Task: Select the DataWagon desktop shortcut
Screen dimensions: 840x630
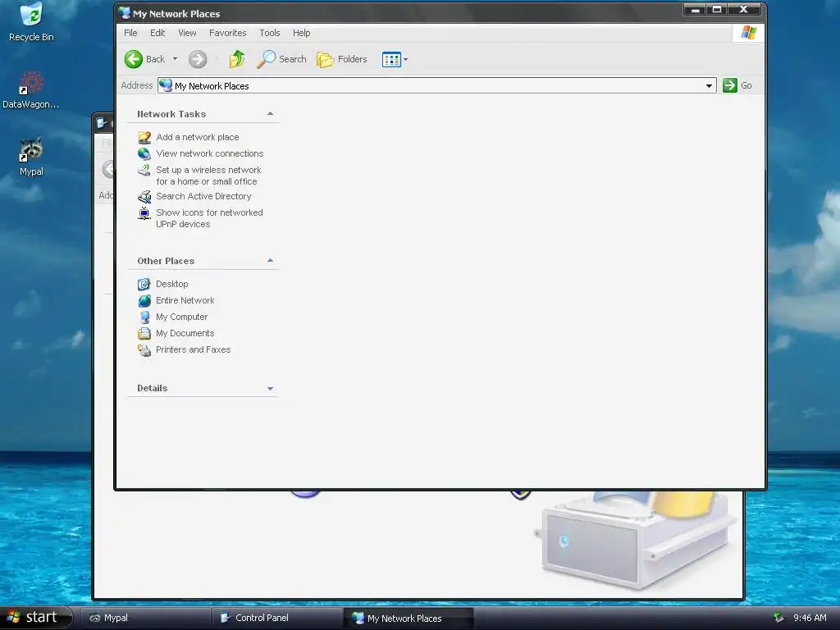Action: [x=31, y=90]
